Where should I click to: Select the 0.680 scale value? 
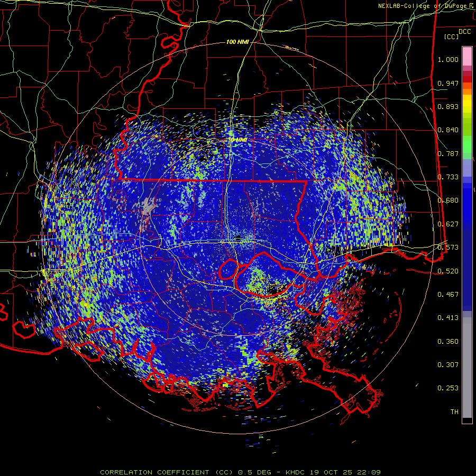point(448,200)
